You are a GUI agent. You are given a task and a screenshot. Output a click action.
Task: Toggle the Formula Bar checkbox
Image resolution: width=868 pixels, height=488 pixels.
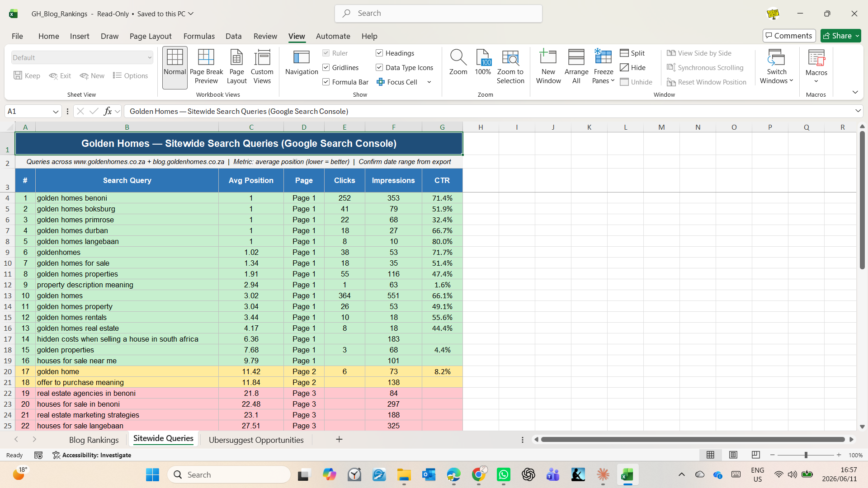coord(326,82)
